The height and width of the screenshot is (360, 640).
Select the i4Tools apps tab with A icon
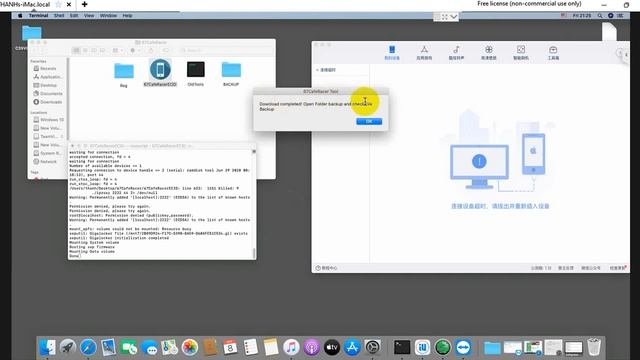(424, 53)
